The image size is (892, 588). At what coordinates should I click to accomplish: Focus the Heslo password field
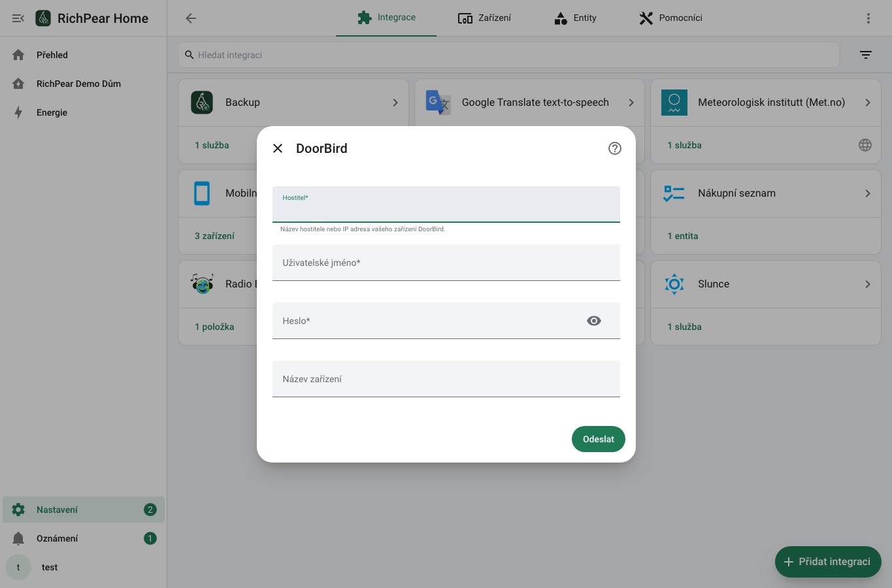[446, 321]
